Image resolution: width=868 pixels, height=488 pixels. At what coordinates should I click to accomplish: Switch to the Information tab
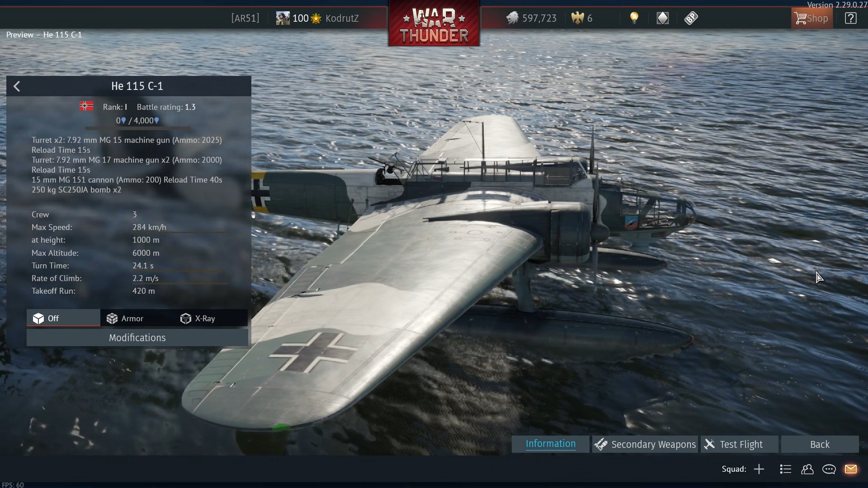click(x=550, y=444)
